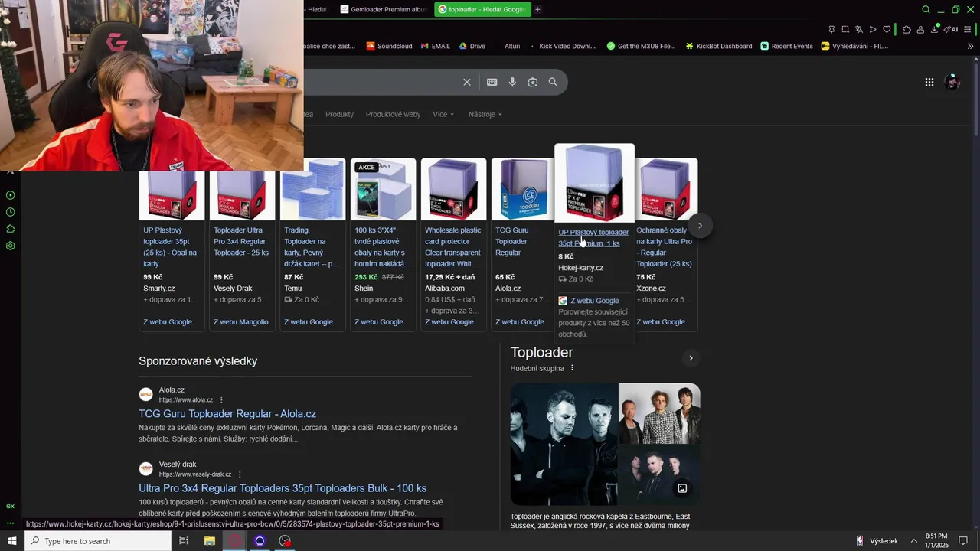Start a voice search with the microphone
This screenshot has height=551, width=980.
(512, 82)
